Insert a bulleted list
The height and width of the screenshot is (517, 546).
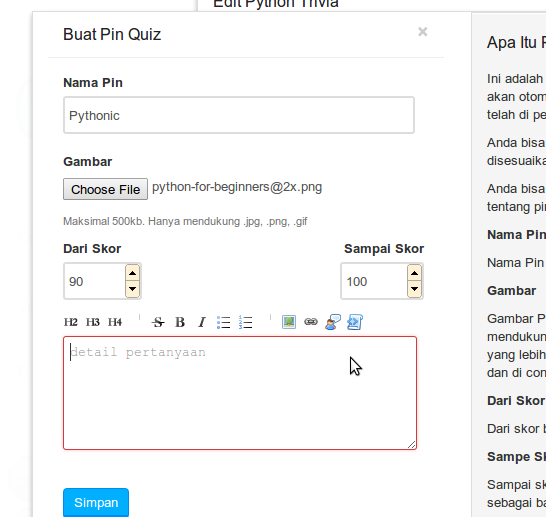(224, 322)
